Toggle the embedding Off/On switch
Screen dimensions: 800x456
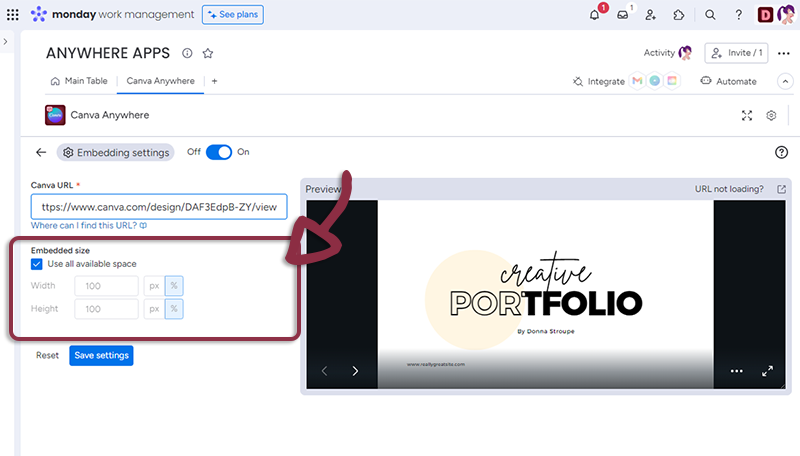point(219,152)
